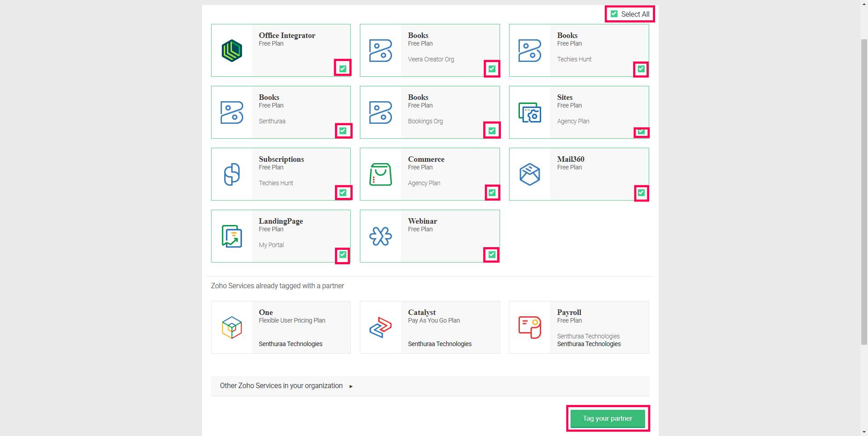
Task: Uncheck the Books Senthuraa checkbox
Action: point(343,131)
